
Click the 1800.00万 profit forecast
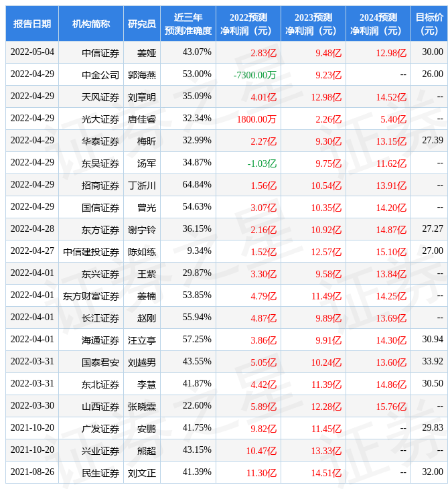[256, 119]
